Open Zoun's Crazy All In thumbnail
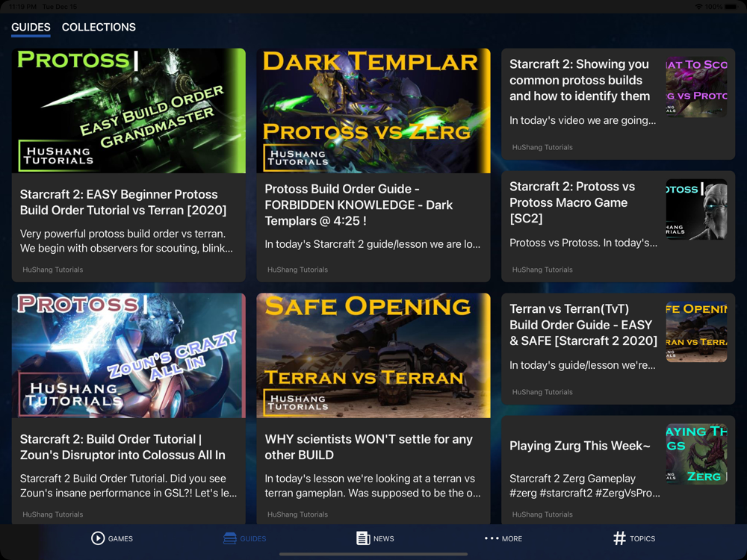747x560 pixels. tap(128, 355)
